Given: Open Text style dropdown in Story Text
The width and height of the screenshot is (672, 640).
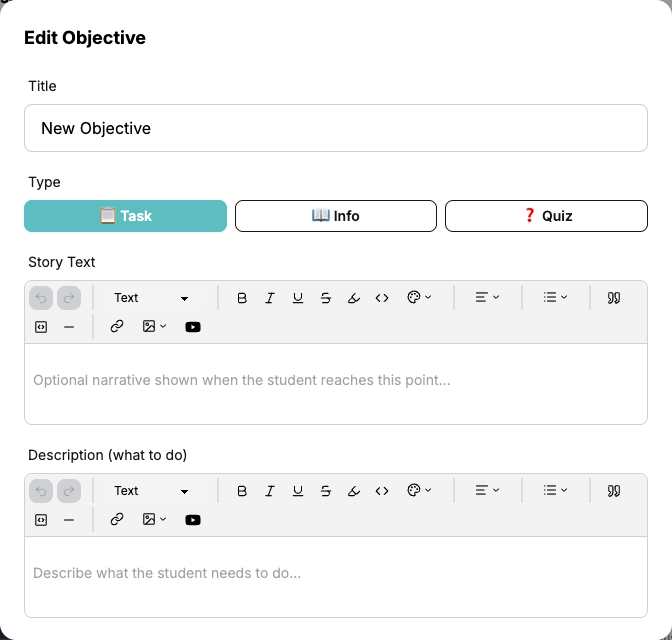Looking at the screenshot, I should 152,298.
